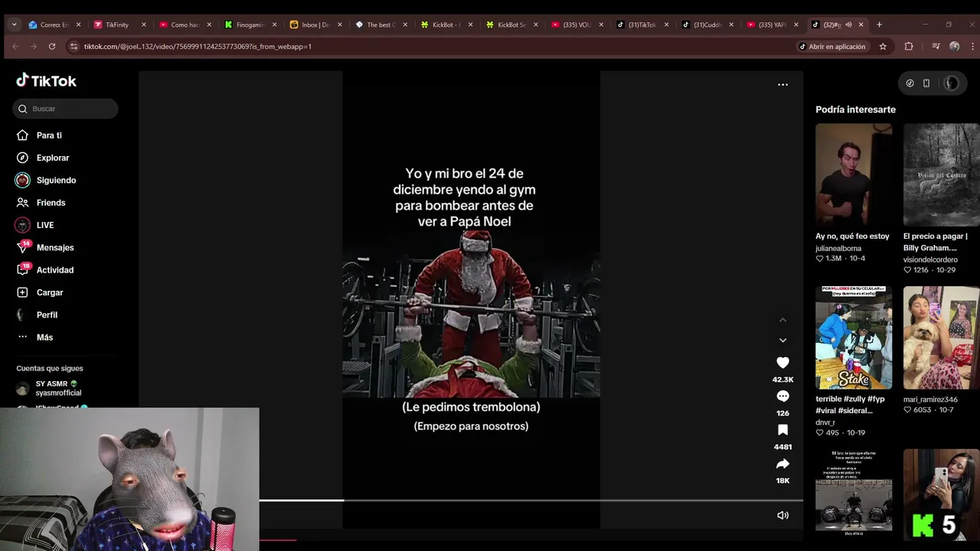Open the Para ti home feed

(x=49, y=135)
